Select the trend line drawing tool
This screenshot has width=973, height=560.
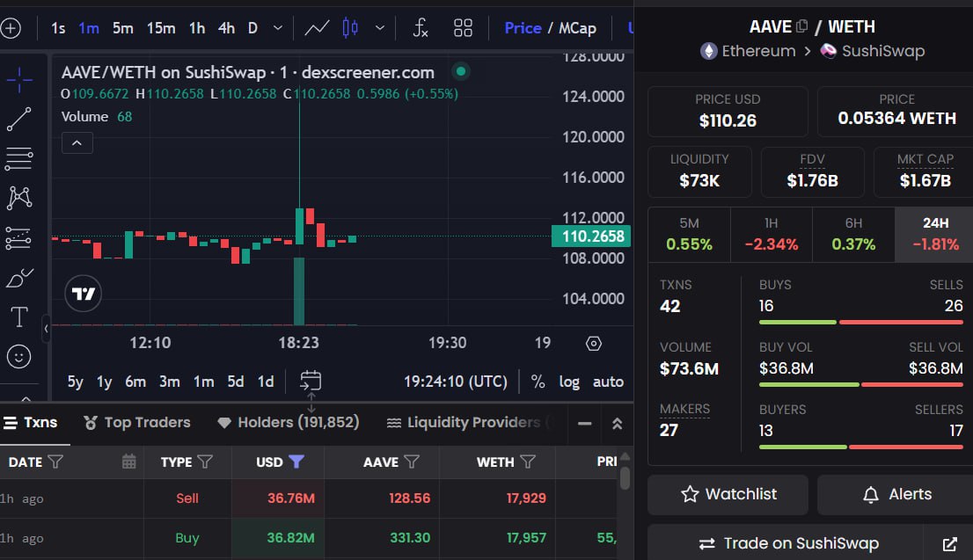19,119
